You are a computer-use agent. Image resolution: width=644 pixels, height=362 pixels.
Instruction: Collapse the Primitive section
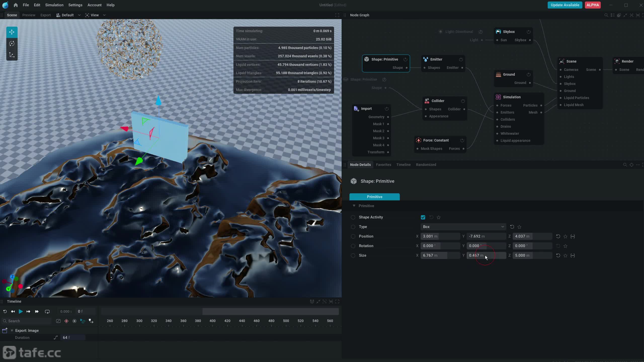pos(354,206)
